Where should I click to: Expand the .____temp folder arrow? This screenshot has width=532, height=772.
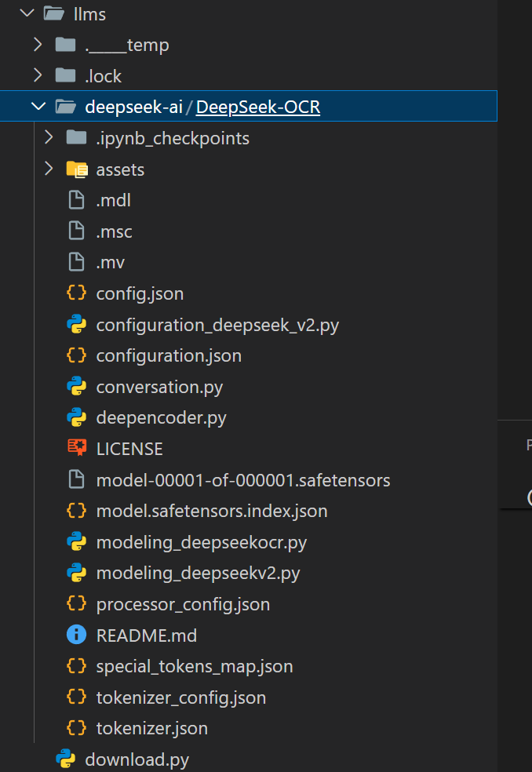point(38,45)
